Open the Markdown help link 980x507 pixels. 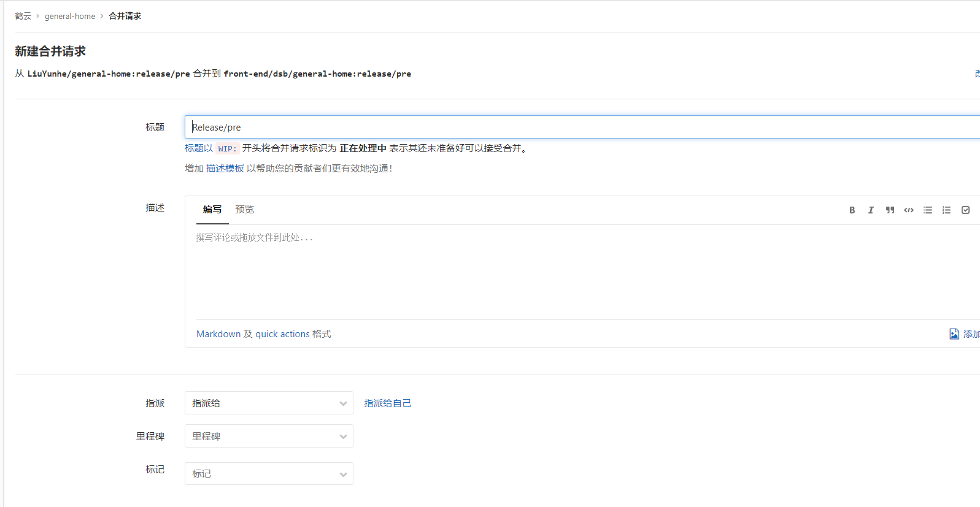pos(218,334)
